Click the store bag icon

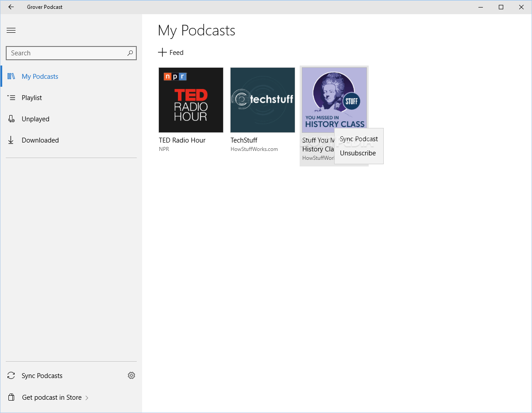[12, 398]
